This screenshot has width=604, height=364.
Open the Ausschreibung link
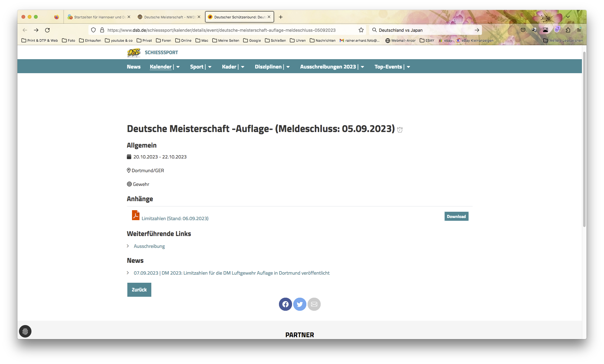[149, 246]
